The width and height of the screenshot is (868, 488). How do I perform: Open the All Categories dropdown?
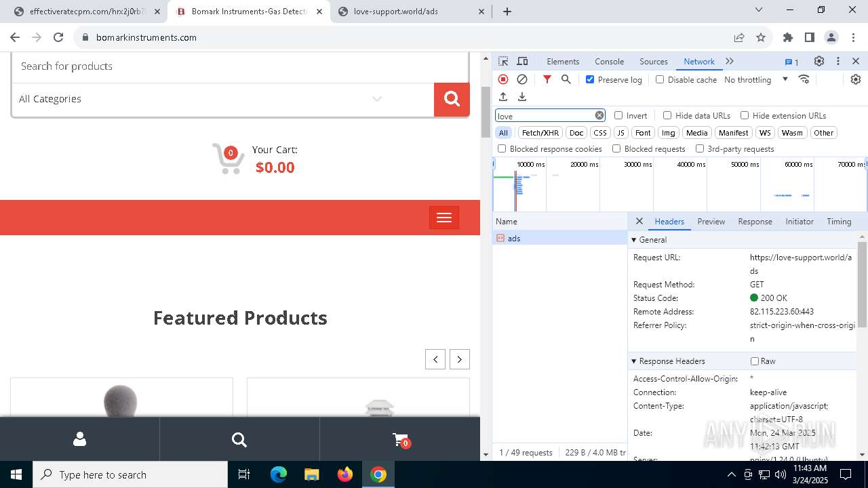(x=222, y=99)
